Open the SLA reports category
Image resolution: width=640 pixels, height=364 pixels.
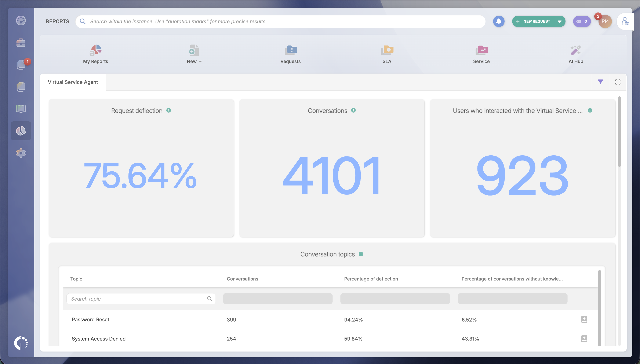click(387, 54)
